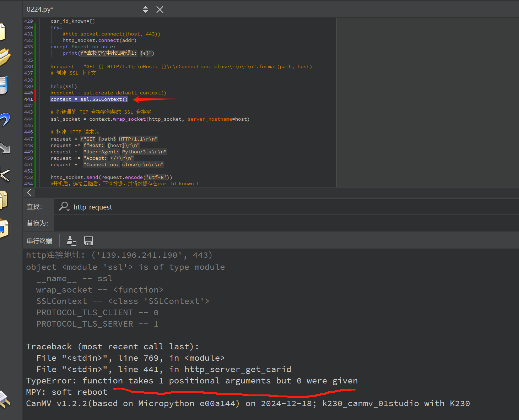519x420 pixels.
Task: Click the left scroll arrow under the editor
Action: tap(29, 192)
